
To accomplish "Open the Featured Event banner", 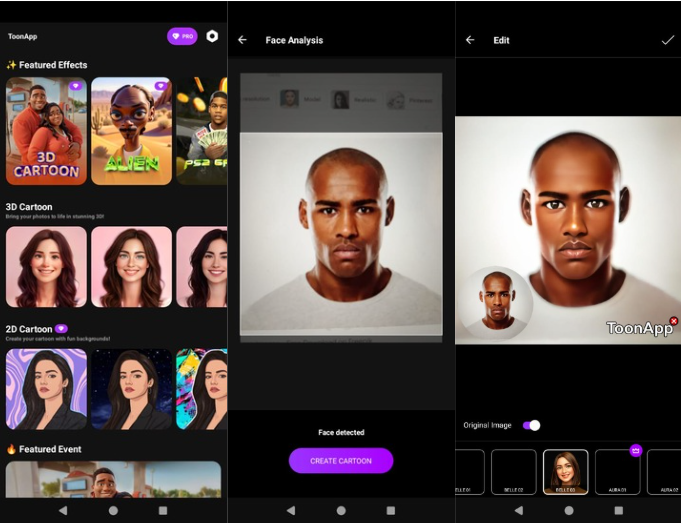I will pyautogui.click(x=113, y=480).
